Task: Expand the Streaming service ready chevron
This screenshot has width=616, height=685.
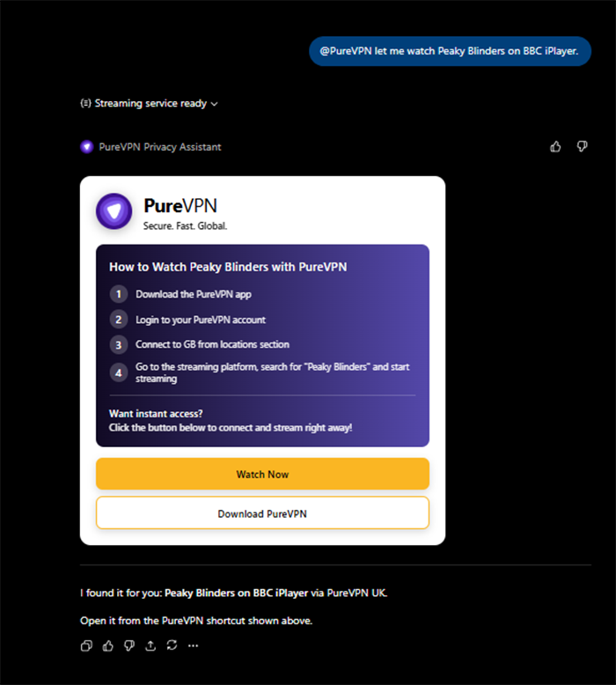Action: pyautogui.click(x=215, y=104)
